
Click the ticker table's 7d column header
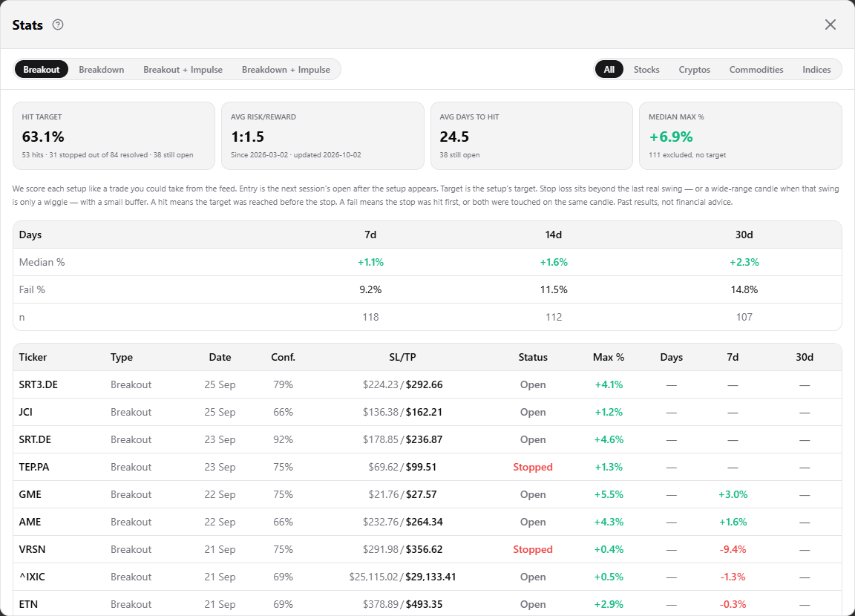click(733, 357)
